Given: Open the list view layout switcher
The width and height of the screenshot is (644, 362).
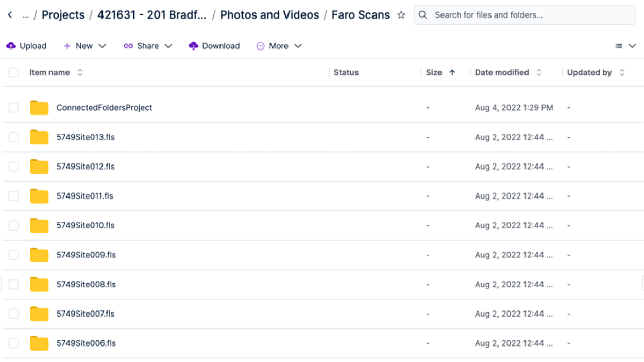Looking at the screenshot, I should [x=625, y=46].
